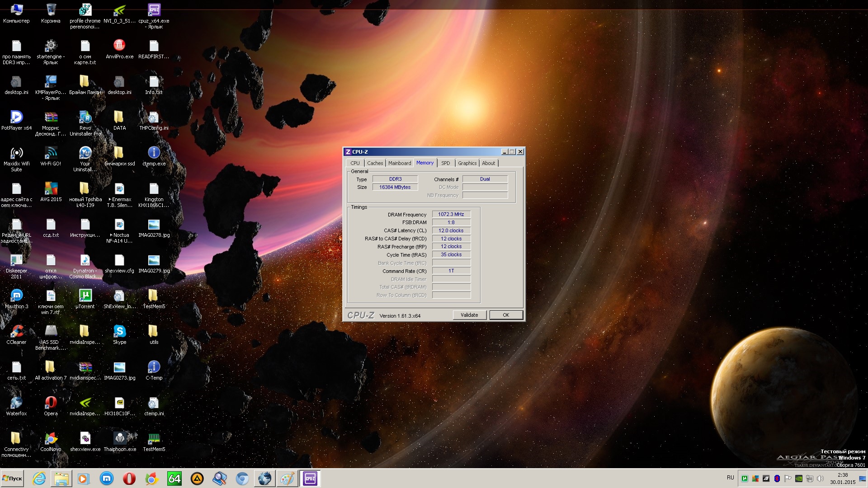
Task: Select the Graphics tab
Action: [x=467, y=163]
